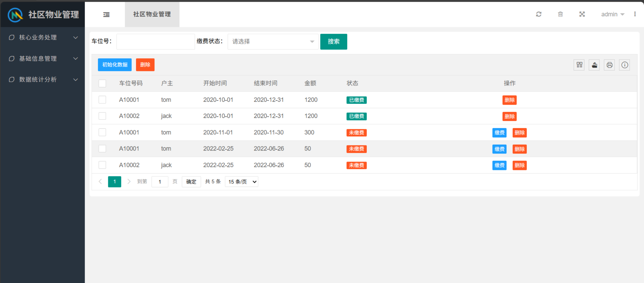Viewport: 644px width, 283px height.
Task: Click the trash clear-cache icon in the header
Action: click(x=560, y=14)
